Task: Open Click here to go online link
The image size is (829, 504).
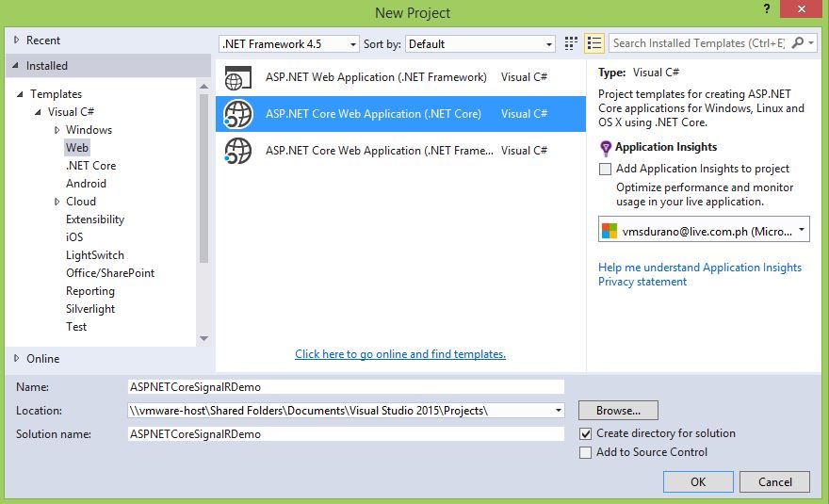Action: (x=400, y=354)
